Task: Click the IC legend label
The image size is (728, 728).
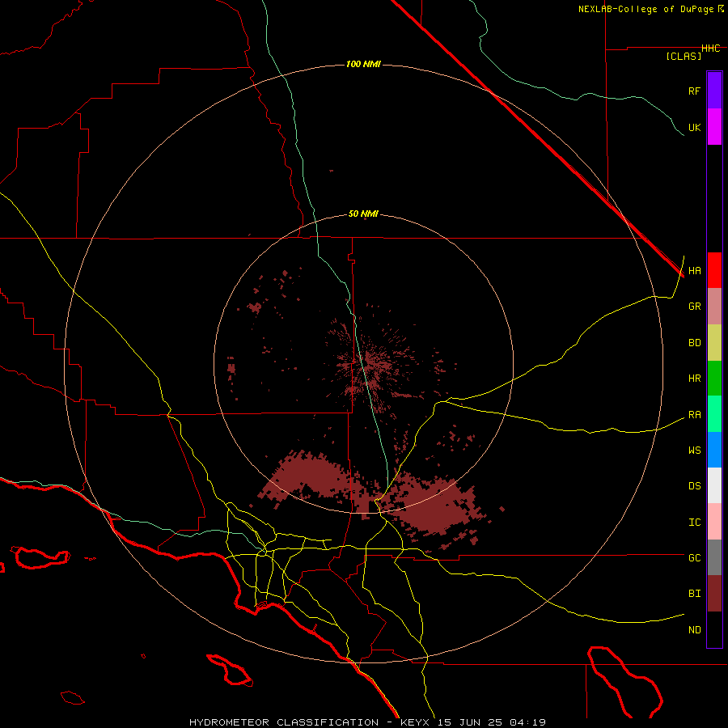Action: click(694, 523)
